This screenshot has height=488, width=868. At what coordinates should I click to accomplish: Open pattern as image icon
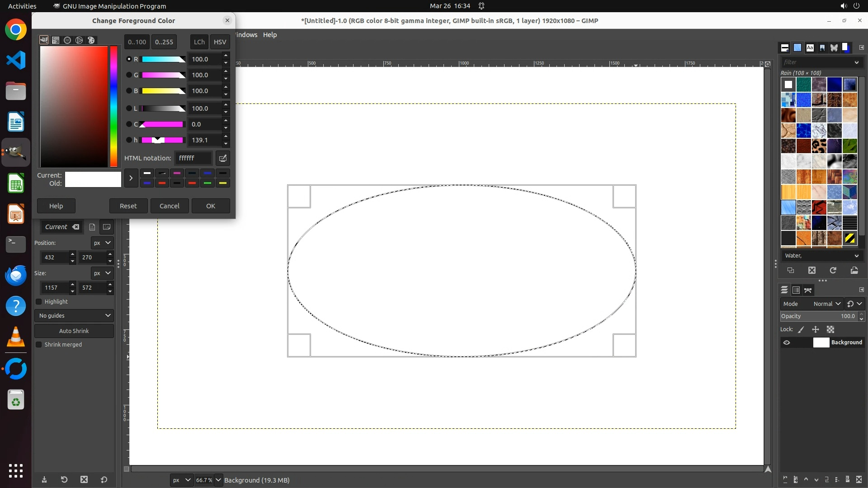854,270
